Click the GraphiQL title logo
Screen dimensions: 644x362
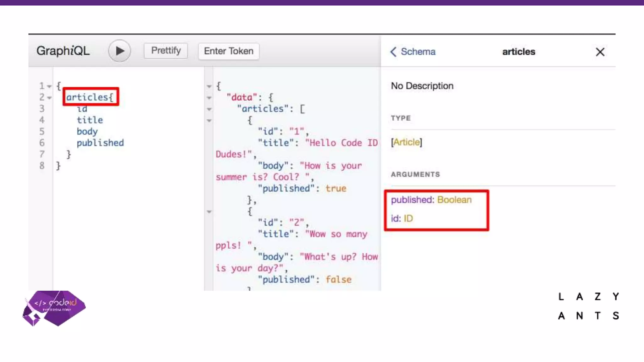[63, 51]
